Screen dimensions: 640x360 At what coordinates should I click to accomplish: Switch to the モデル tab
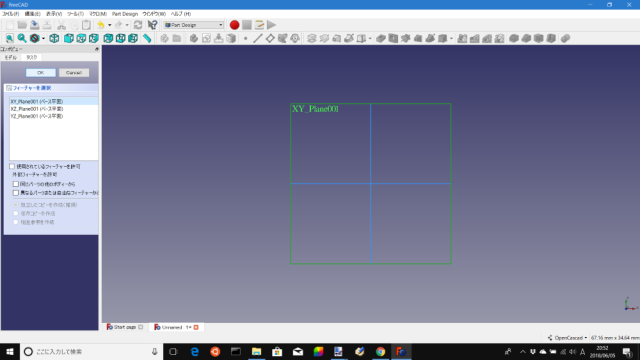[x=11, y=58]
